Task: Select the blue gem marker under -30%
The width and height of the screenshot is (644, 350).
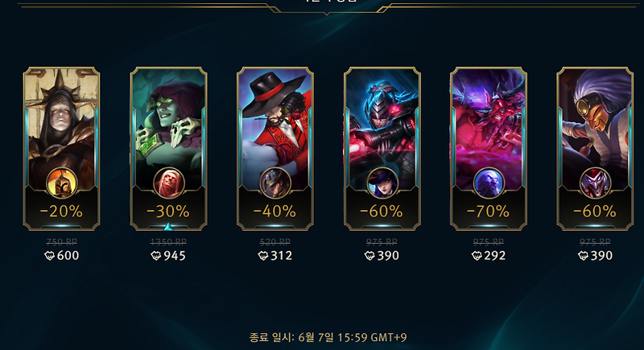Action: point(168,227)
